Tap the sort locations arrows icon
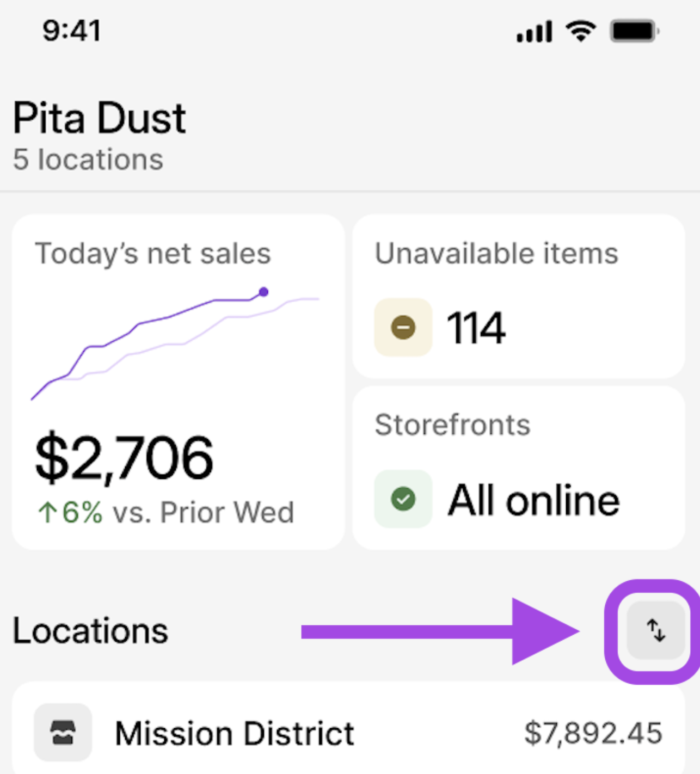The height and width of the screenshot is (774, 700). click(655, 631)
